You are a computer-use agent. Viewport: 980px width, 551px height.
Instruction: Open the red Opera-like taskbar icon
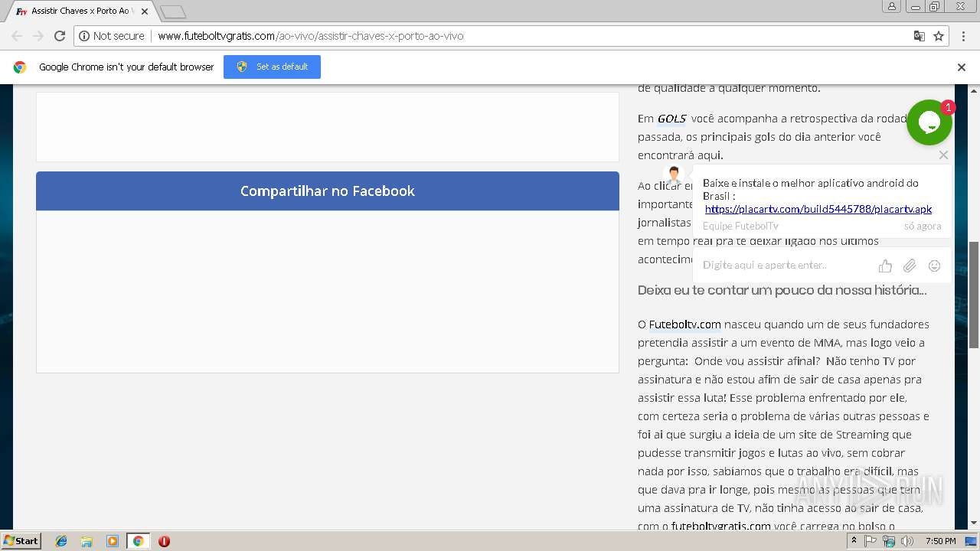pyautogui.click(x=164, y=541)
